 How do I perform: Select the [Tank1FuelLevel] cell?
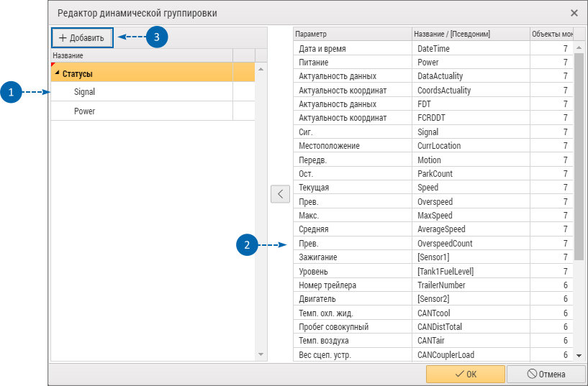(x=471, y=271)
